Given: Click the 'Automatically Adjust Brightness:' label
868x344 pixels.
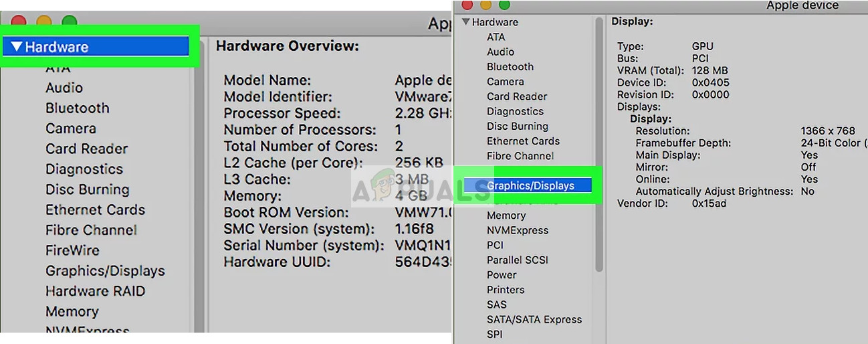Looking at the screenshot, I should pyautogui.click(x=715, y=191).
